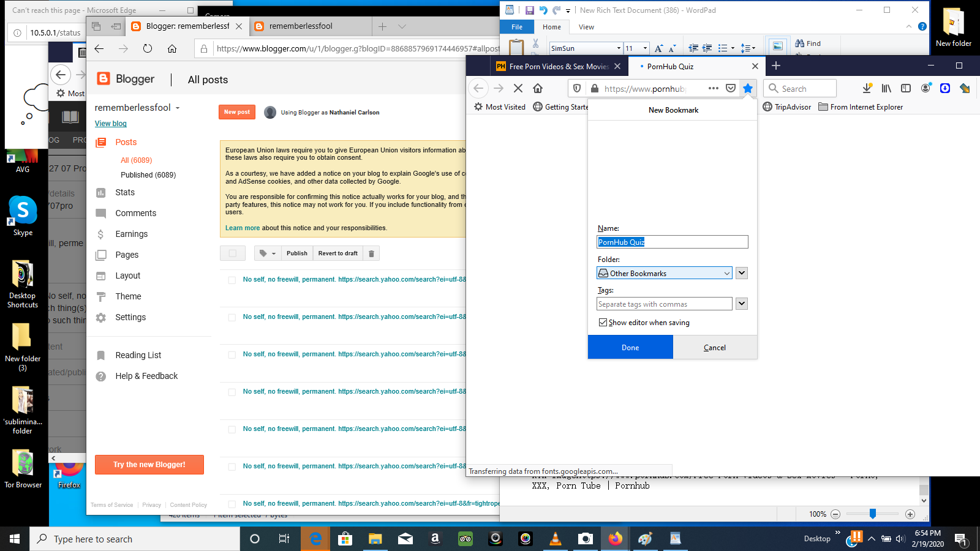
Task: Go to the Firefox home page
Action: pyautogui.click(x=538, y=88)
